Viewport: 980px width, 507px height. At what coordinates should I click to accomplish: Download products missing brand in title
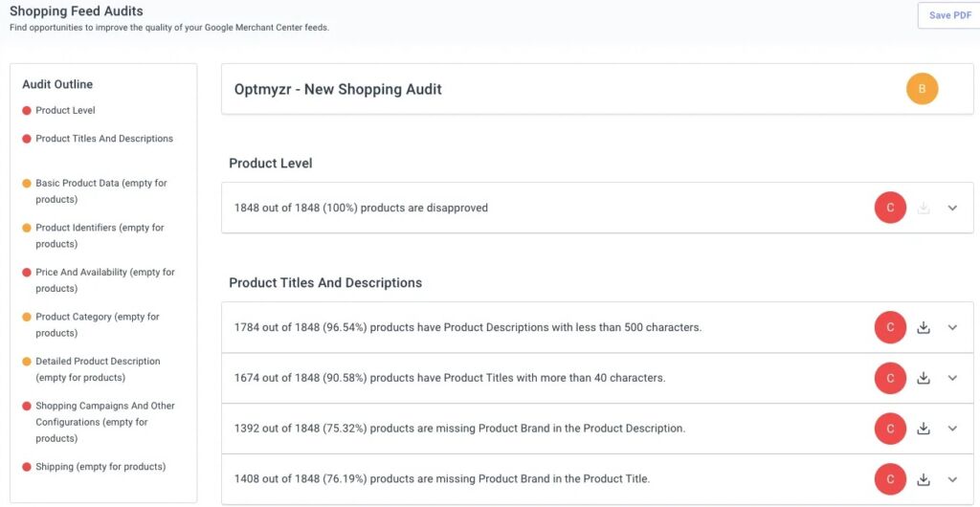click(924, 479)
